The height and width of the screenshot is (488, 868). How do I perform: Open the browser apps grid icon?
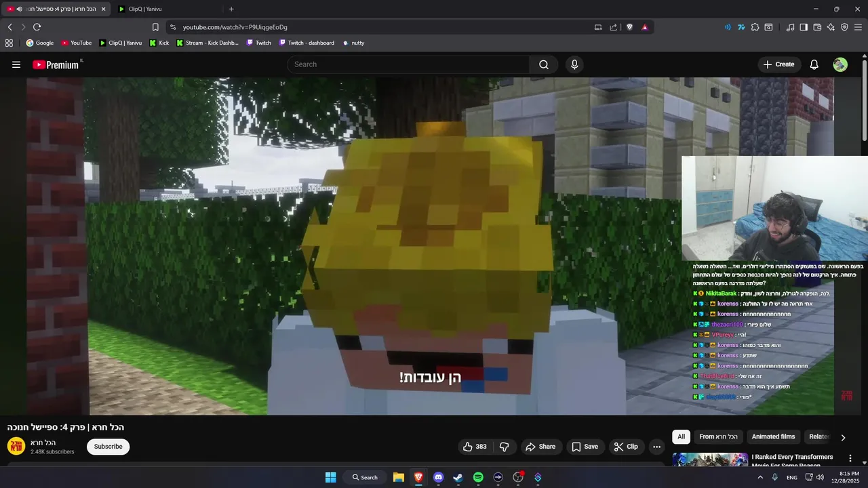(9, 43)
